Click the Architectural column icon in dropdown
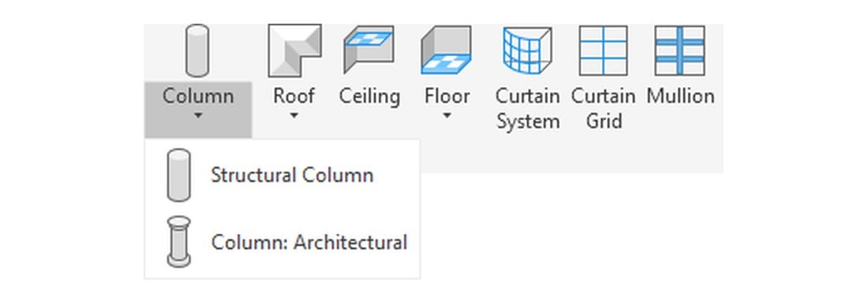The width and height of the screenshot is (868, 305). click(x=179, y=242)
